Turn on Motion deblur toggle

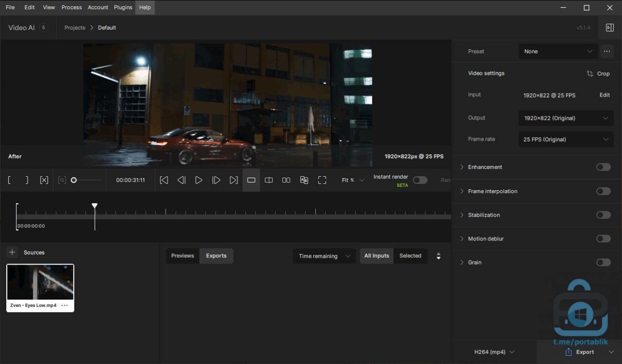click(x=604, y=239)
